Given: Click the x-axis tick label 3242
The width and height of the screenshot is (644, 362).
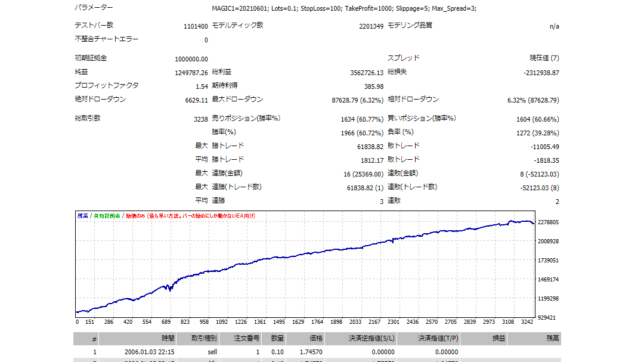Looking at the screenshot, I should (527, 322).
